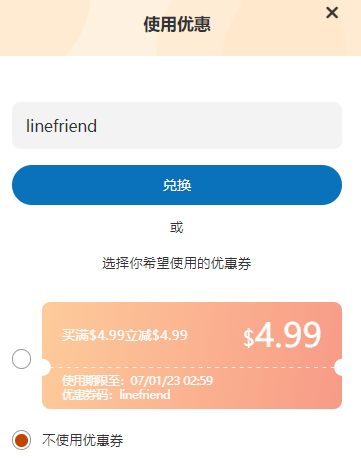Click the peach header banner area

[180, 28]
